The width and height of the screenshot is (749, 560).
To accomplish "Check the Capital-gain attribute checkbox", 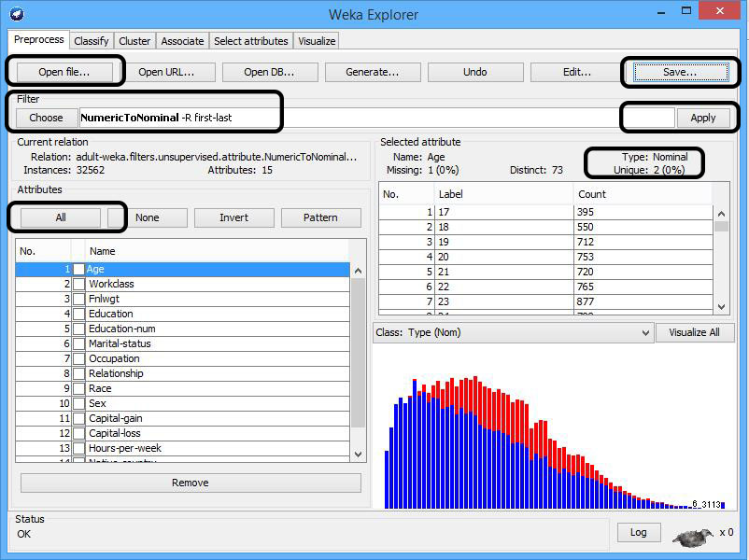I will coord(79,418).
